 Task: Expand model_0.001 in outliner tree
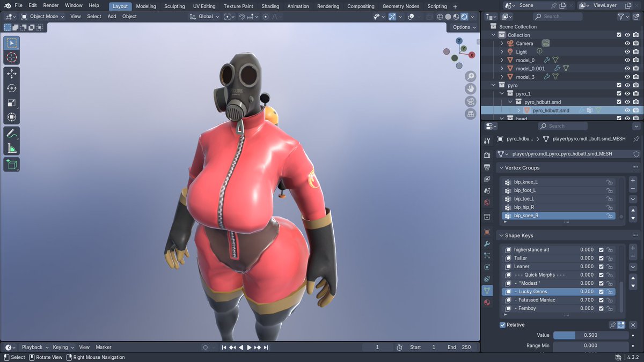click(x=502, y=69)
